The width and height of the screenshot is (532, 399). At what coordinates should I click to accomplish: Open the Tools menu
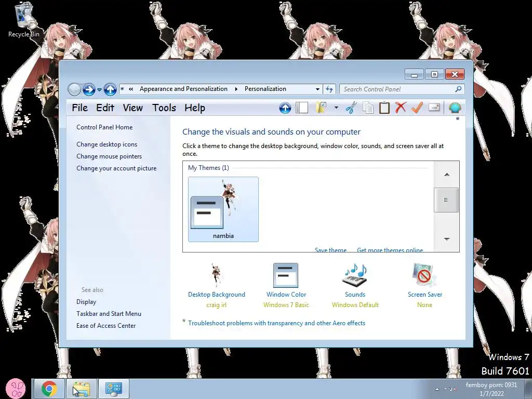click(164, 108)
